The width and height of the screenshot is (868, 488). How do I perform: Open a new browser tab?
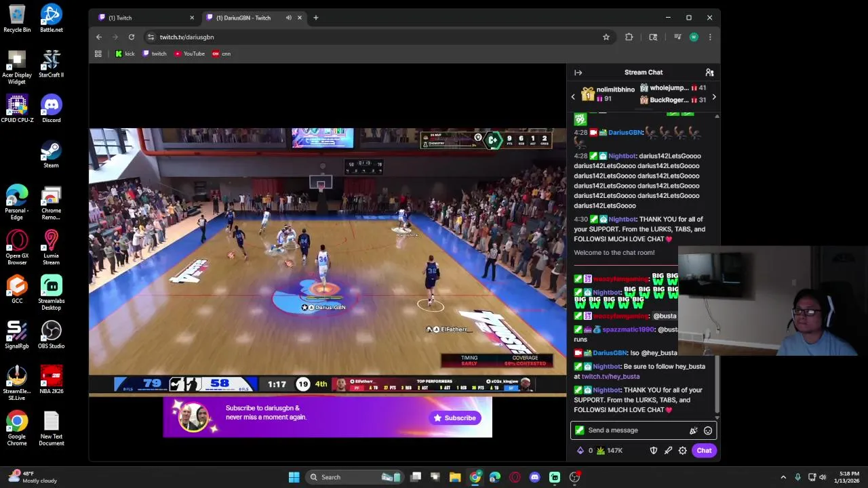pyautogui.click(x=316, y=18)
